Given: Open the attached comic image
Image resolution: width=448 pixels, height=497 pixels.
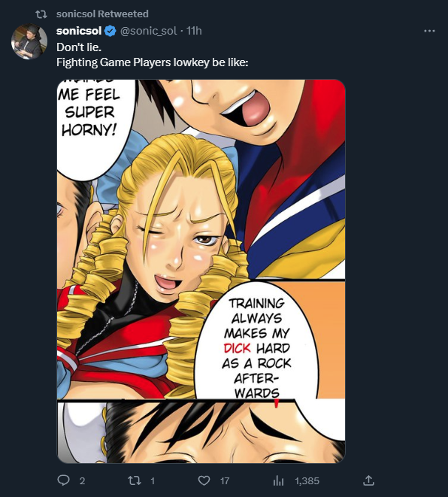Looking at the screenshot, I should click(201, 271).
